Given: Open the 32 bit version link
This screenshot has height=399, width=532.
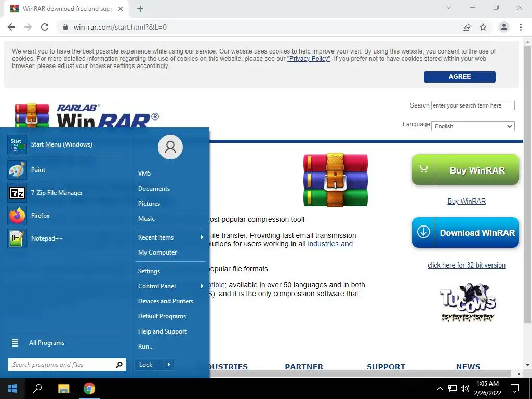Looking at the screenshot, I should [467, 265].
